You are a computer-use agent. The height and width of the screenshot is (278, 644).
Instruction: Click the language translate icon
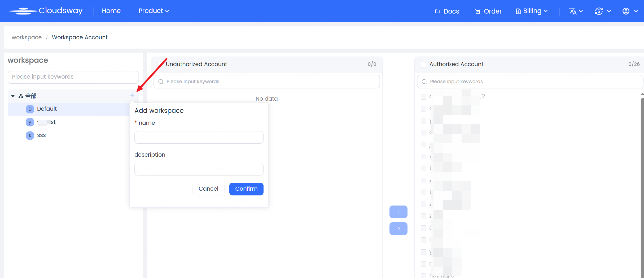coord(573,11)
